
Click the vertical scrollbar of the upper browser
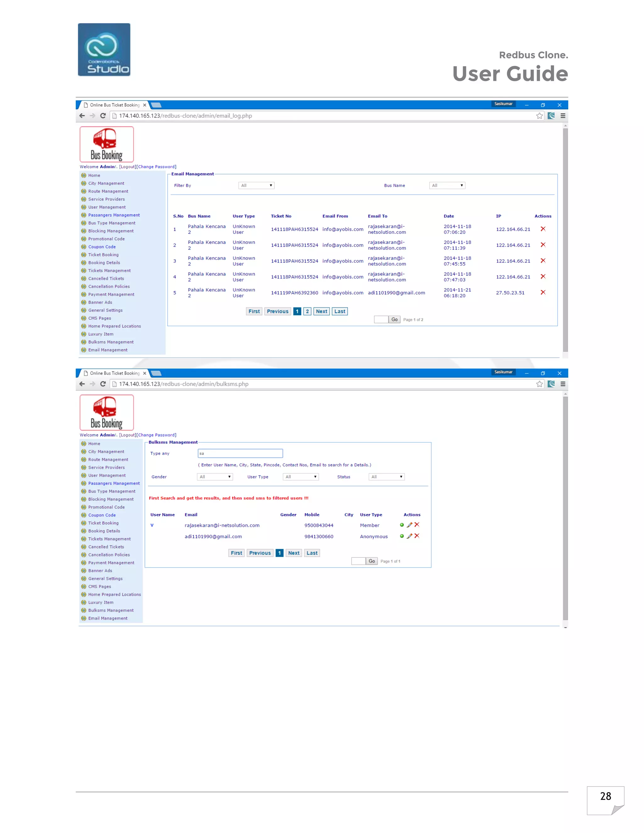click(x=565, y=240)
